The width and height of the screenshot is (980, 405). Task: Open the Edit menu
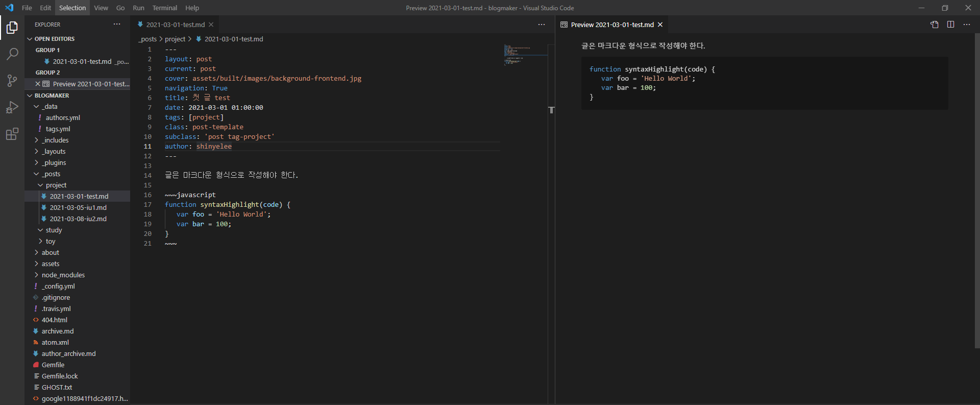(45, 8)
